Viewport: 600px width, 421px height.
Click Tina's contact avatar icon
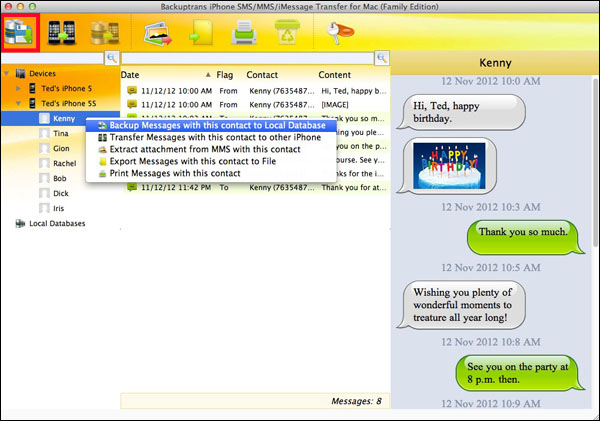click(x=44, y=134)
